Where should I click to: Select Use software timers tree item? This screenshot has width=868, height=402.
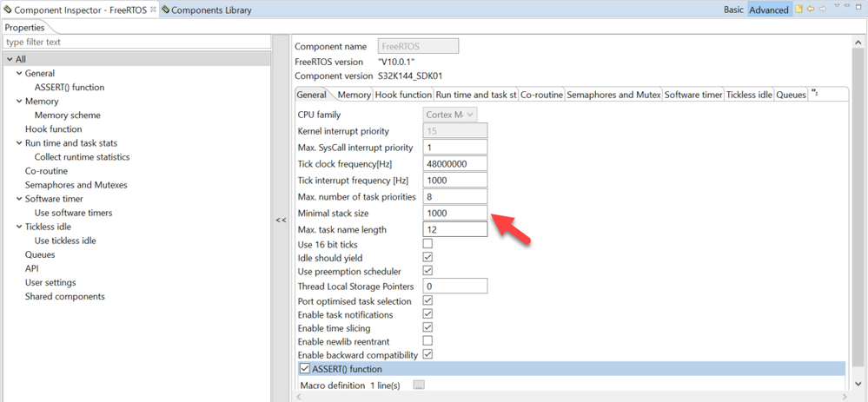tap(73, 213)
